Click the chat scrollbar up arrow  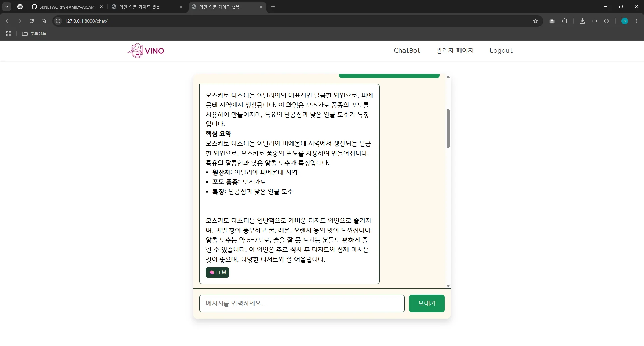(x=448, y=77)
